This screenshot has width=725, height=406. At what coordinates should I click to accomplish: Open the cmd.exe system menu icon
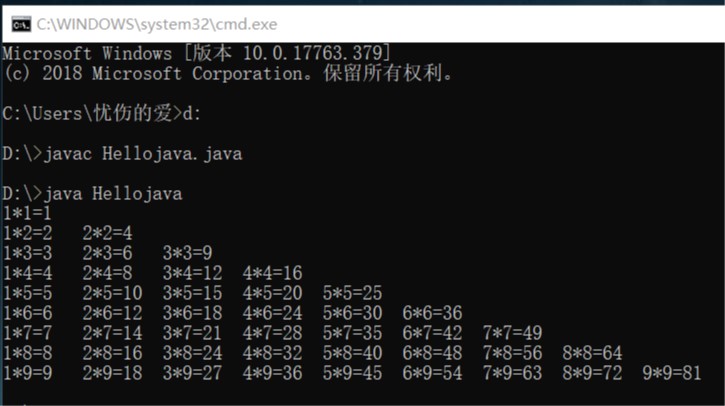click(x=17, y=23)
